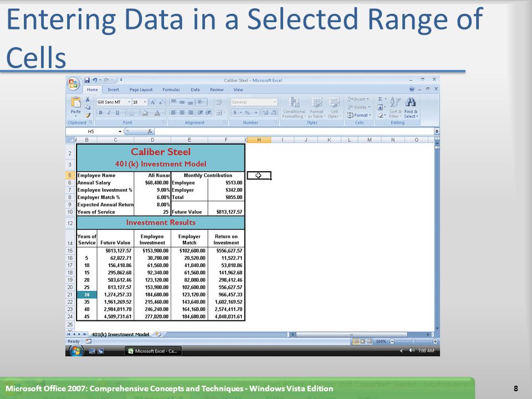Switch to the Home ribbon tab
This screenshot has width=532, height=399.
pyautogui.click(x=92, y=90)
